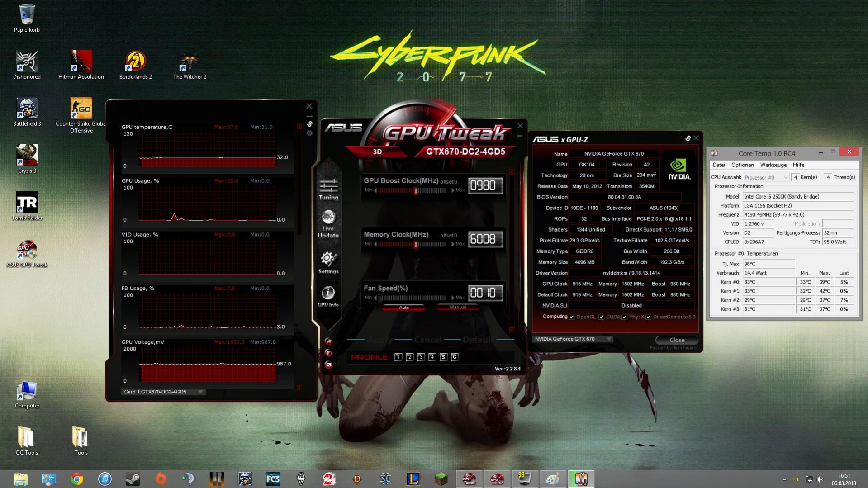Show hidden system tray icons arrow
Screen dimensions: 868x488
click(784, 479)
